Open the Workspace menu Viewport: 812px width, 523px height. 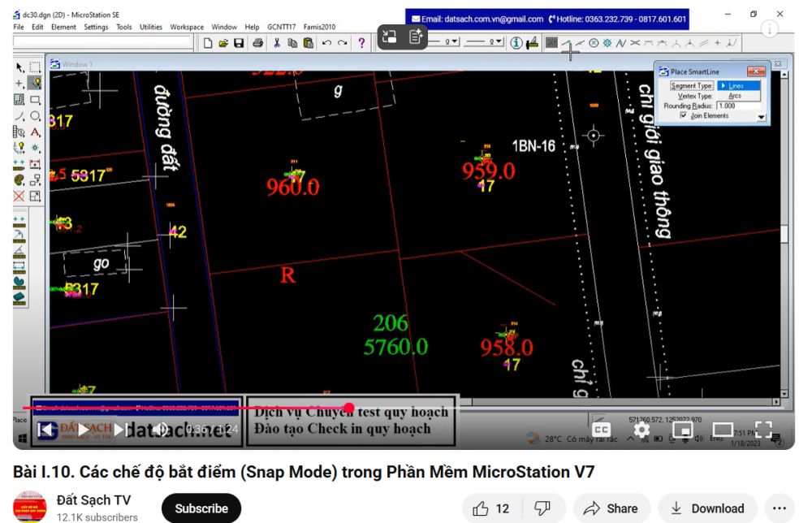coord(187,27)
